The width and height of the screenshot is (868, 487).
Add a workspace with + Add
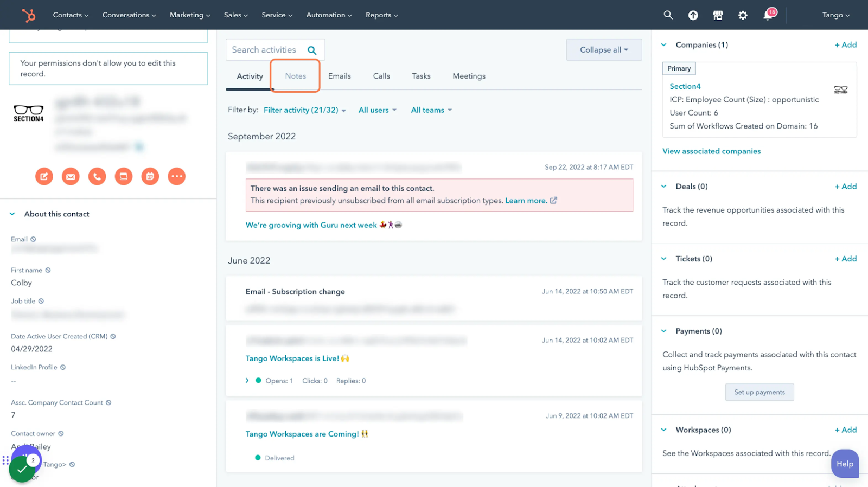coord(846,430)
